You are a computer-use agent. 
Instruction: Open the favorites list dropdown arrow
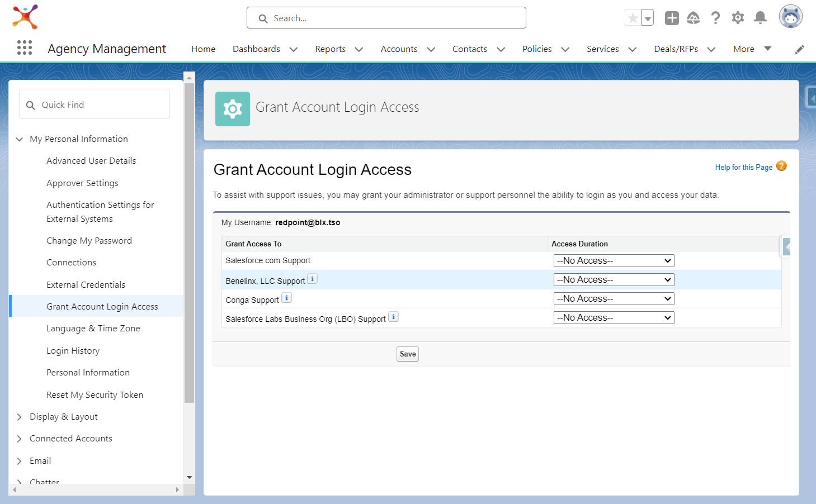[648, 18]
